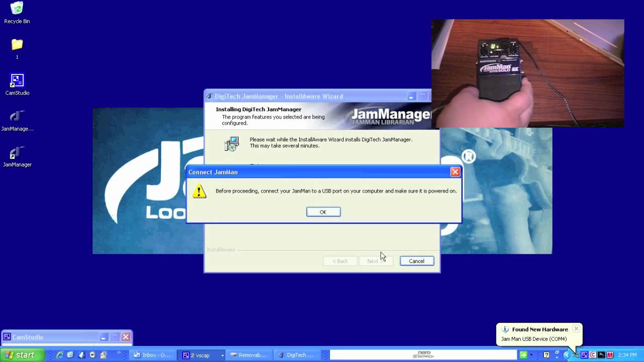The image size is (644, 362).
Task: Expand hidden system tray icons arrow
Action: [x=567, y=355]
